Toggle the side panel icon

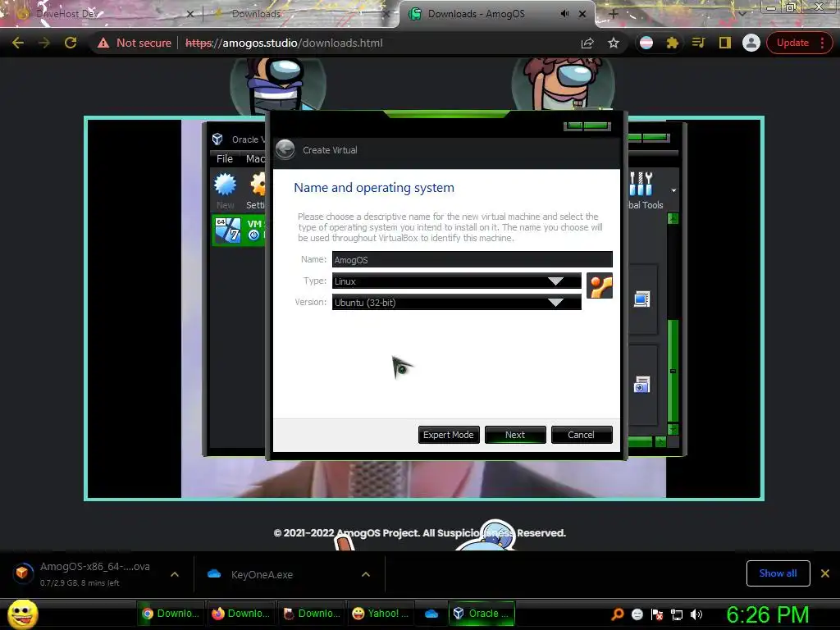tap(725, 43)
